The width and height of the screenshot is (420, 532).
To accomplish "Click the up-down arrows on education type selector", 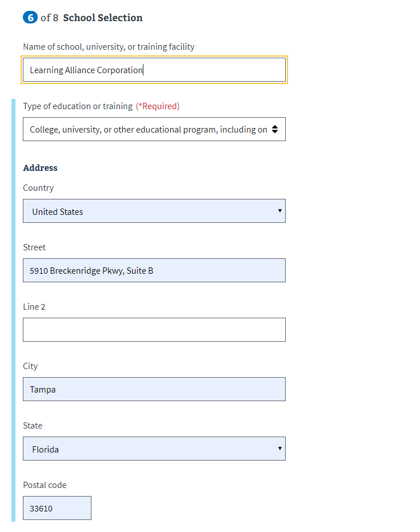I will click(275, 129).
